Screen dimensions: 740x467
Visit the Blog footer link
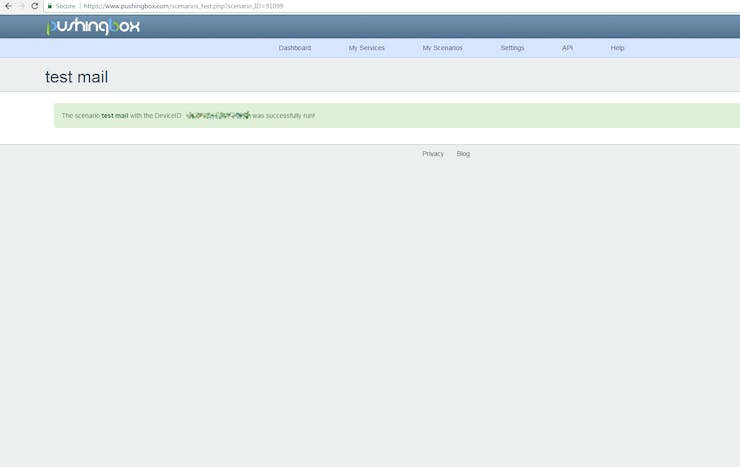463,154
